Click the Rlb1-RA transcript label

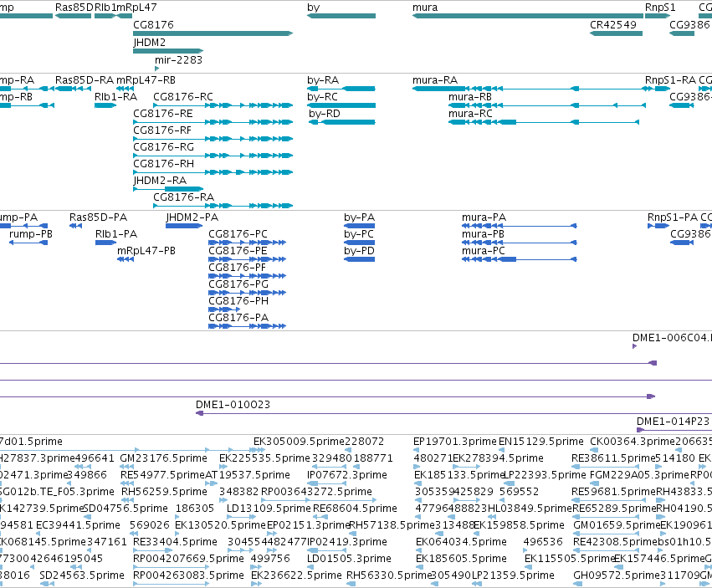115,97
